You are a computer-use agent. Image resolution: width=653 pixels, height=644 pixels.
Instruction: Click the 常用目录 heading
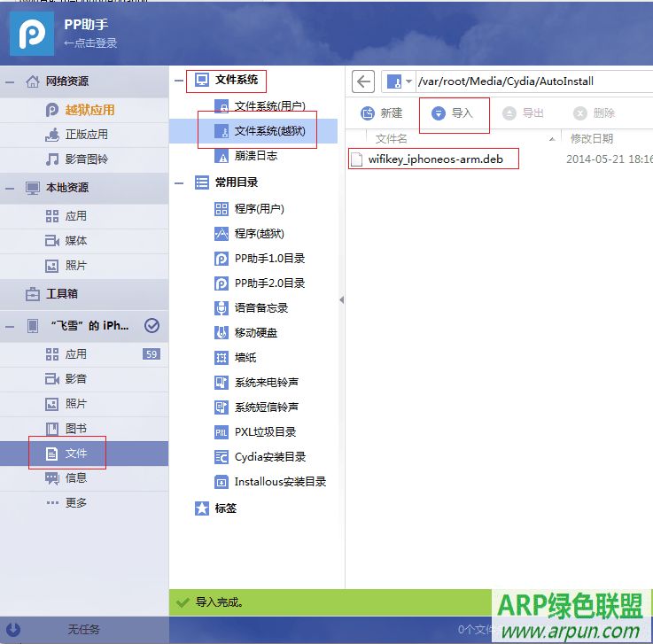point(237,182)
